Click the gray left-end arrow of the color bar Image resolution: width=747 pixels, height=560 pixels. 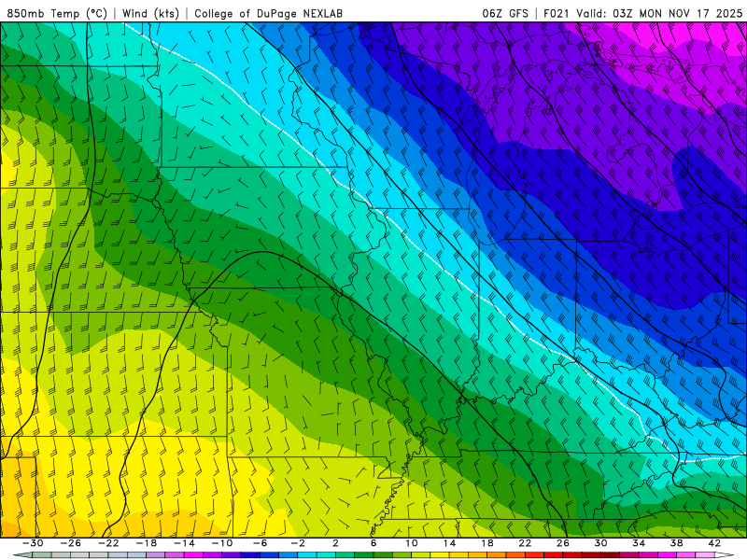coord(22,555)
